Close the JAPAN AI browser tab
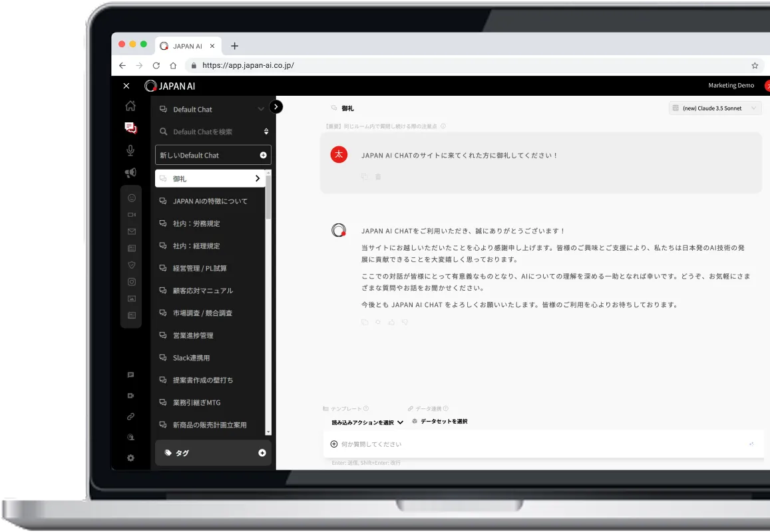The width and height of the screenshot is (770, 532). click(x=212, y=46)
